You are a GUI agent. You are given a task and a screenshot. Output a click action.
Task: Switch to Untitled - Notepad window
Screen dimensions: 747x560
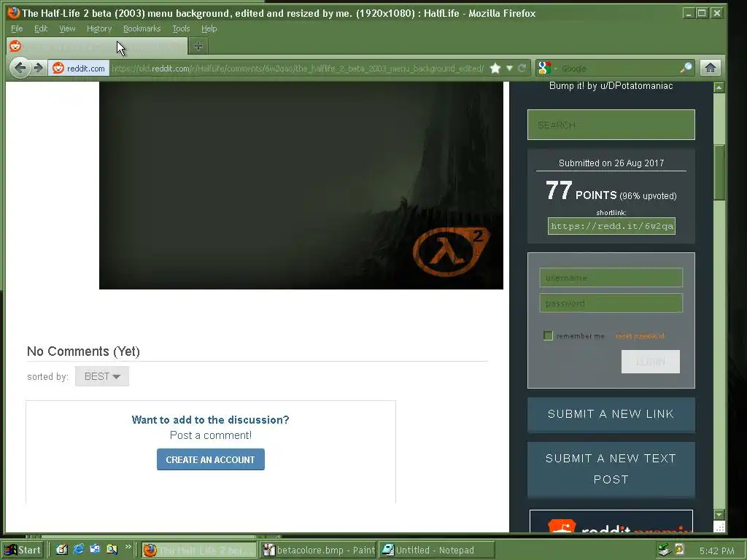438,550
